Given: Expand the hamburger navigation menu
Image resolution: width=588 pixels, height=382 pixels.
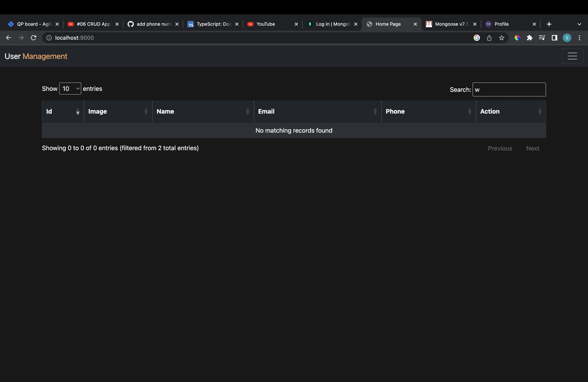Looking at the screenshot, I should pos(572,56).
